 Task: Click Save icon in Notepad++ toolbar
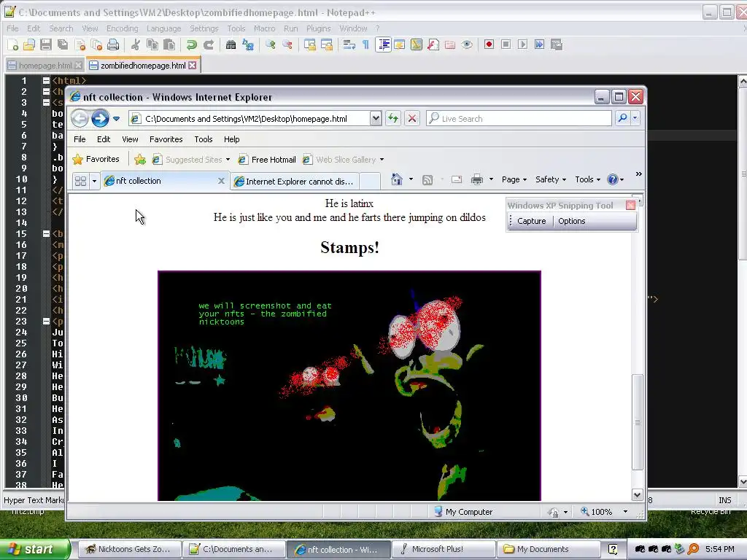pos(46,44)
